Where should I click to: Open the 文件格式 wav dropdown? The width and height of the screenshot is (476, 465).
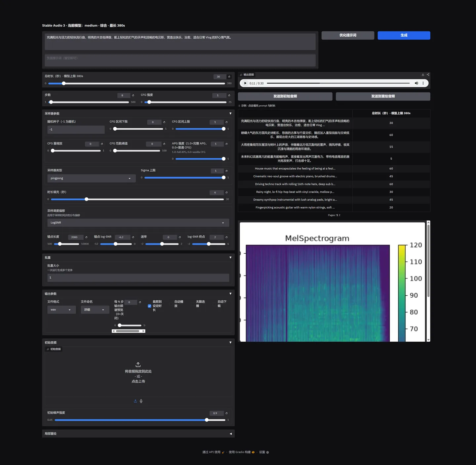(61, 310)
